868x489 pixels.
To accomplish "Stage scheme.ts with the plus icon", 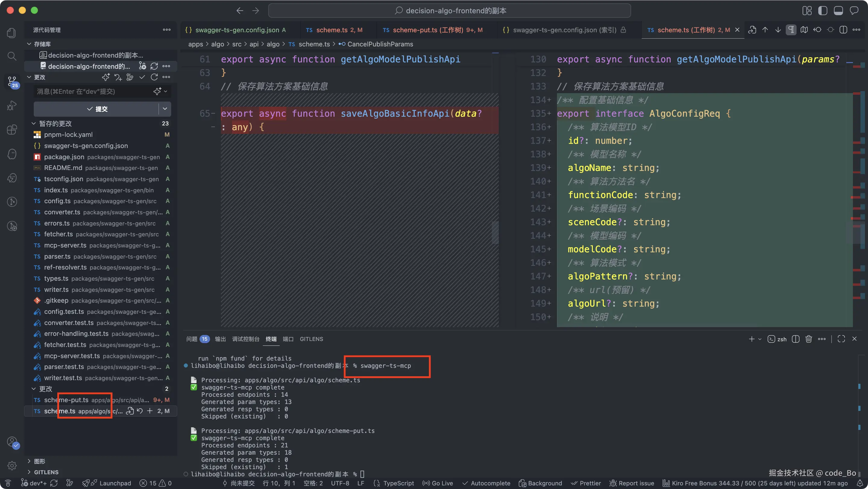I will (150, 411).
